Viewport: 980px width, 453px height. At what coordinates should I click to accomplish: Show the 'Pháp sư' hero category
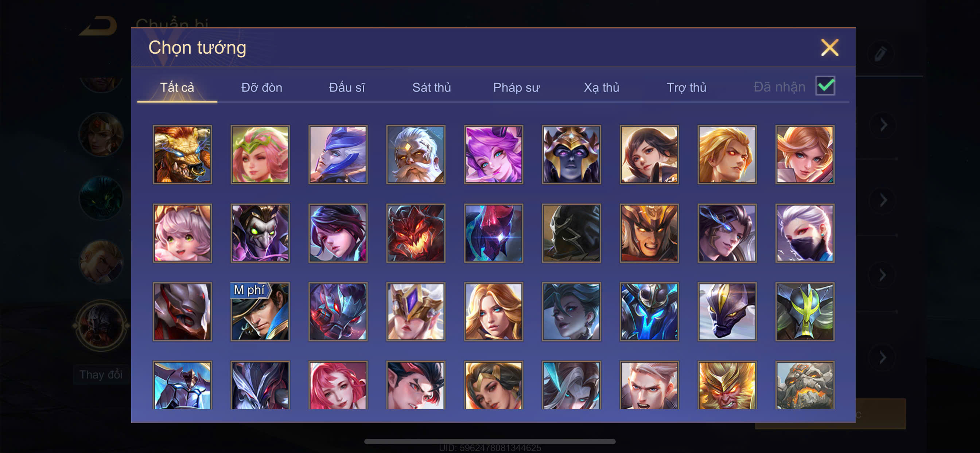point(516,88)
